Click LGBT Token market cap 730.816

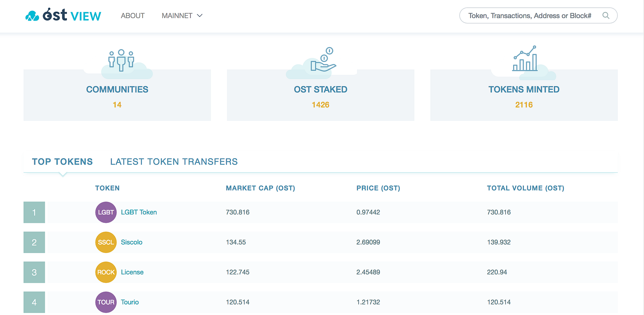(238, 212)
